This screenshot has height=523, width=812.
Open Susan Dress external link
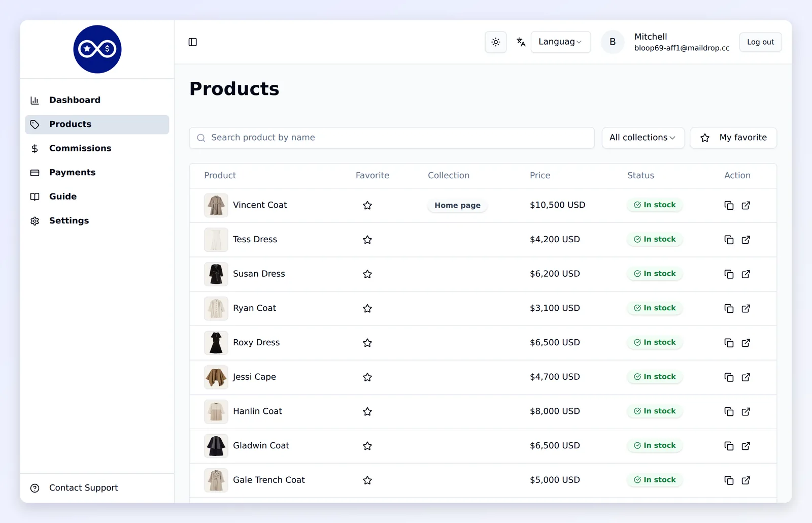[746, 274]
